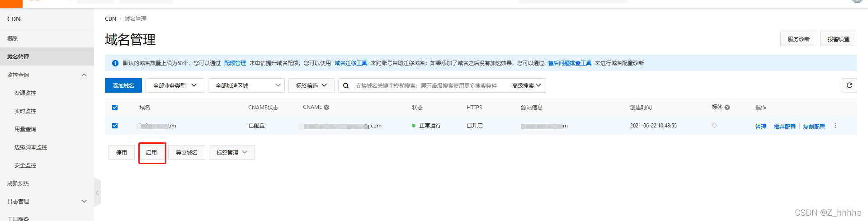This screenshot has height=221, width=868.
Task: Click the 已开启 HTTPS cell
Action: point(475,126)
